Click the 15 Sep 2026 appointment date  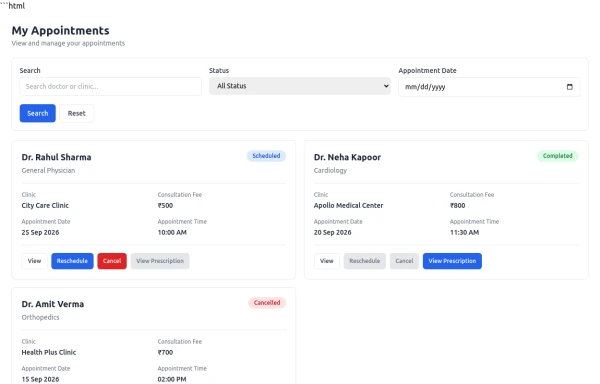[x=40, y=379]
